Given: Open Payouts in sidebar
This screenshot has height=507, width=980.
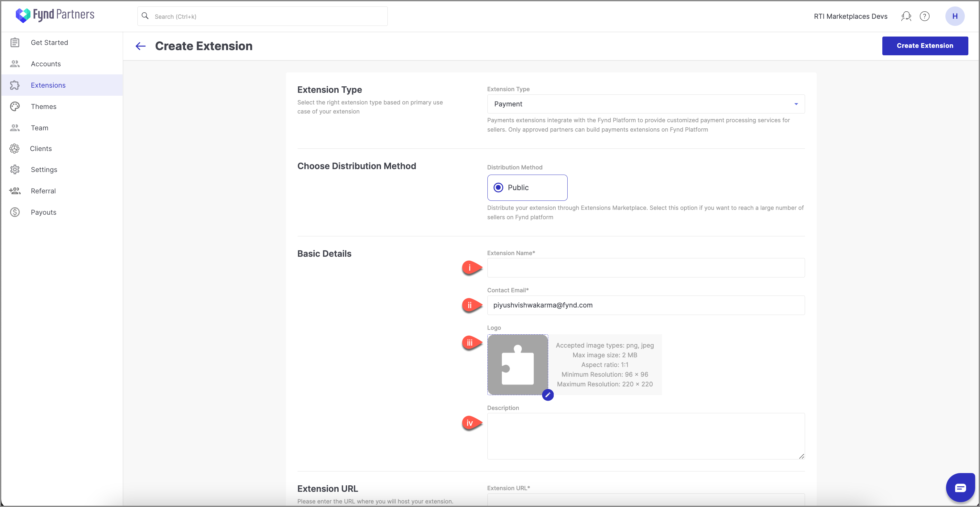Looking at the screenshot, I should pyautogui.click(x=62, y=212).
